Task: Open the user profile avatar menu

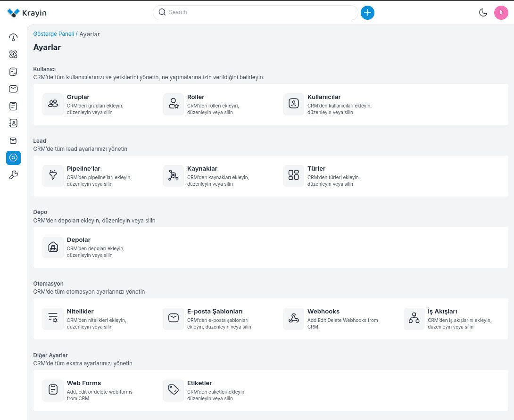Action: [x=501, y=13]
